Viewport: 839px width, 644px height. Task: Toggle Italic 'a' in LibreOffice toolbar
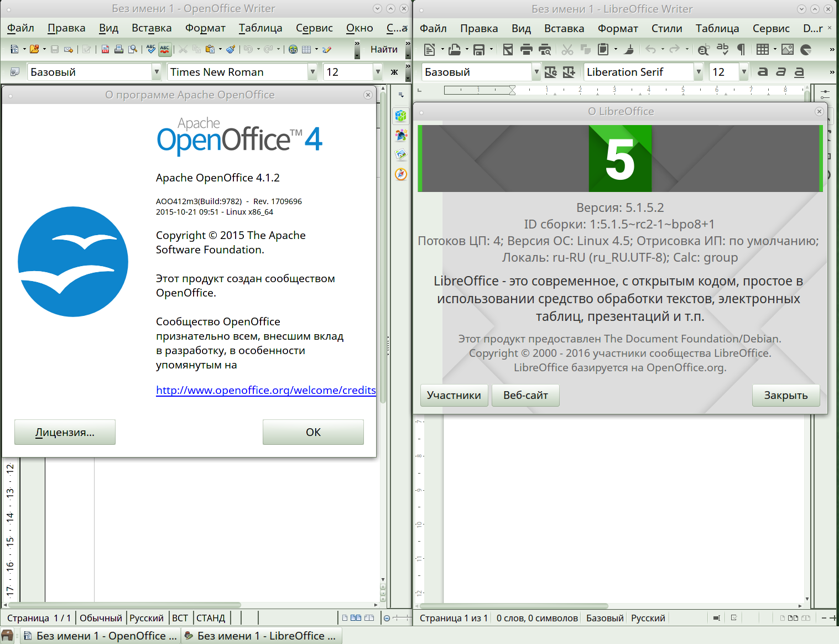point(781,72)
